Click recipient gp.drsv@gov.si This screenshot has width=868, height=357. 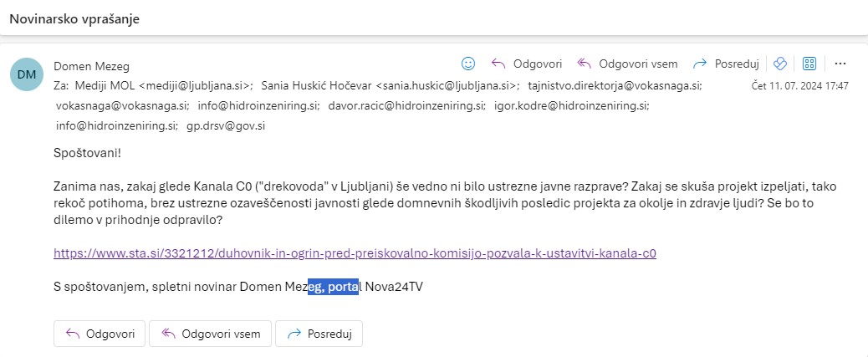click(226, 125)
